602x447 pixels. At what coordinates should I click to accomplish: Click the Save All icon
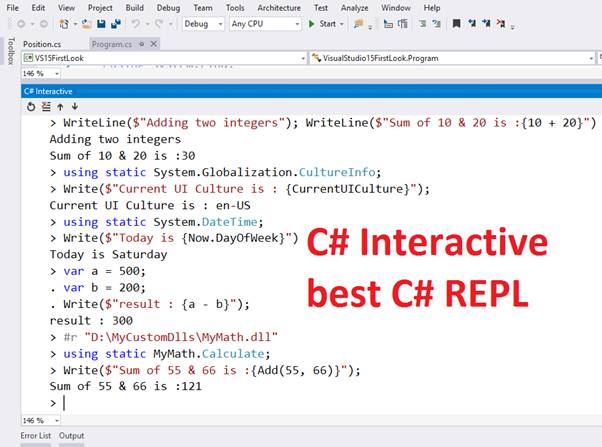pos(116,24)
